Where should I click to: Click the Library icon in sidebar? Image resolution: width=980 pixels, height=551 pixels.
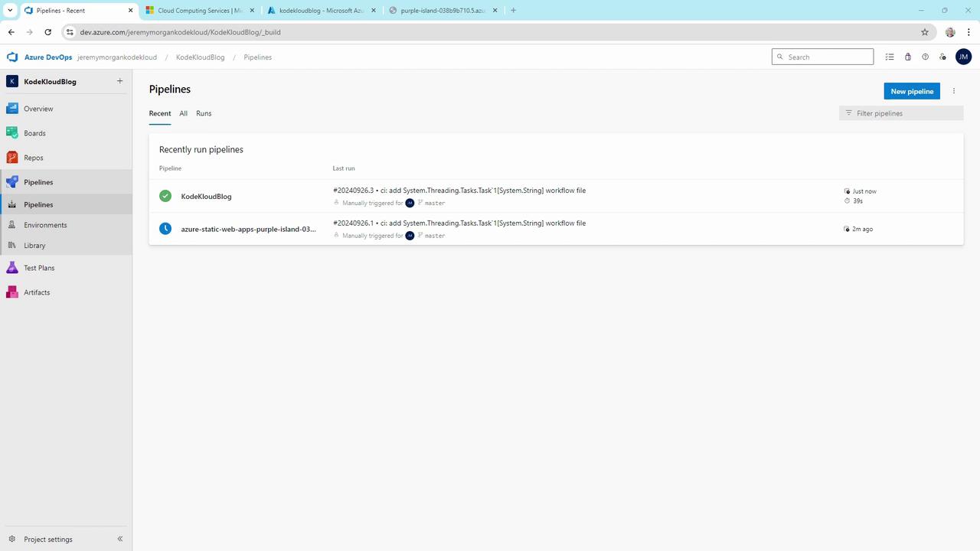[12, 246]
